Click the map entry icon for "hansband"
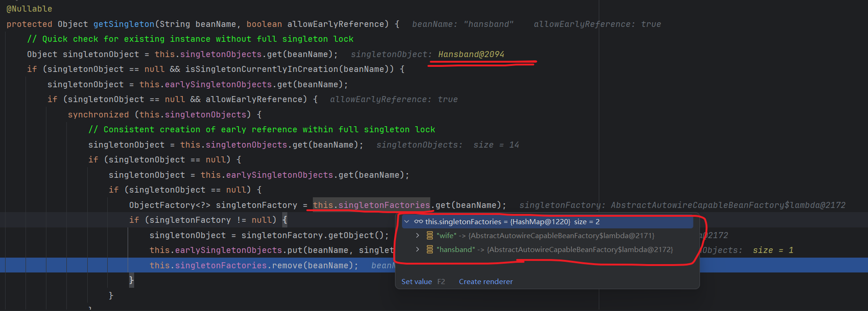 coord(430,250)
